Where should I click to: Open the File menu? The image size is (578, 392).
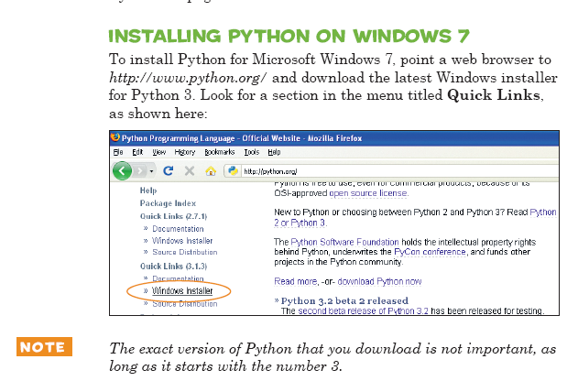pos(118,152)
